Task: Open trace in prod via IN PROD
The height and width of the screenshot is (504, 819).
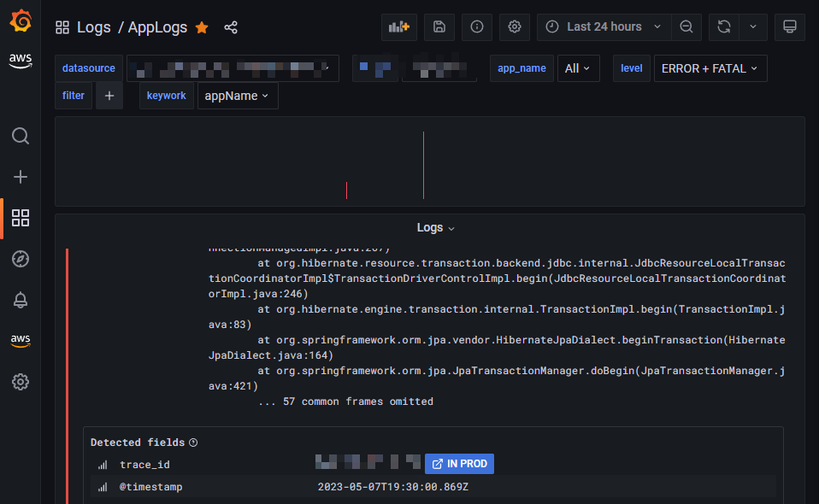Action: (459, 463)
